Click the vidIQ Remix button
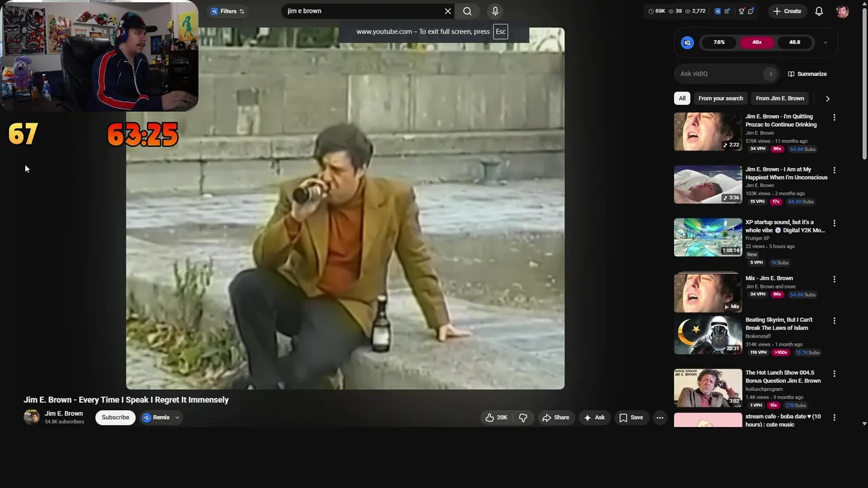The image size is (868, 488). [x=156, y=418]
